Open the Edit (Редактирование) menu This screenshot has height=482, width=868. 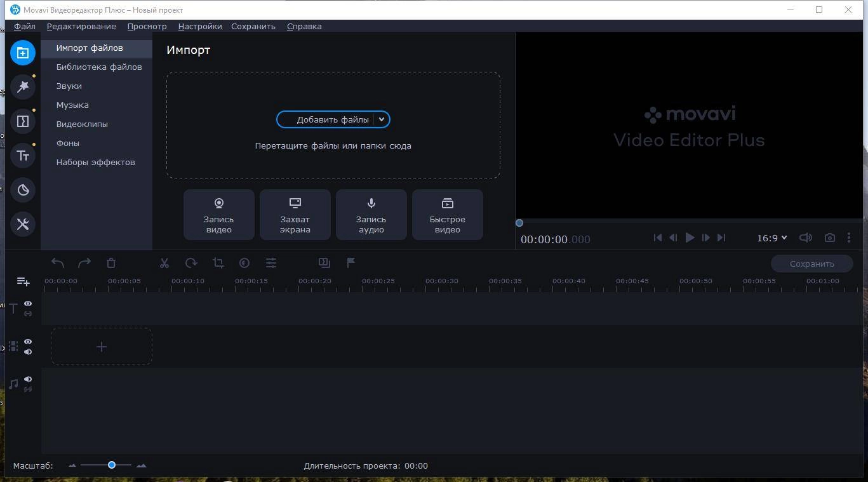click(81, 26)
